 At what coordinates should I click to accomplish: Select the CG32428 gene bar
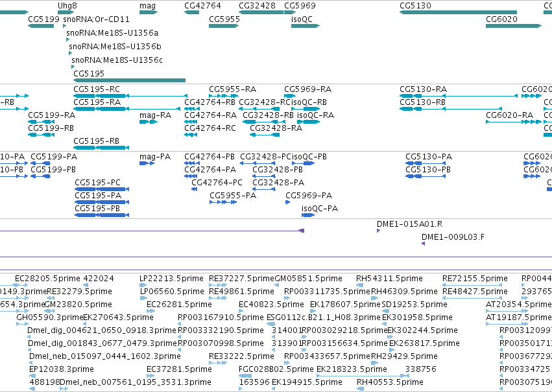261,12
